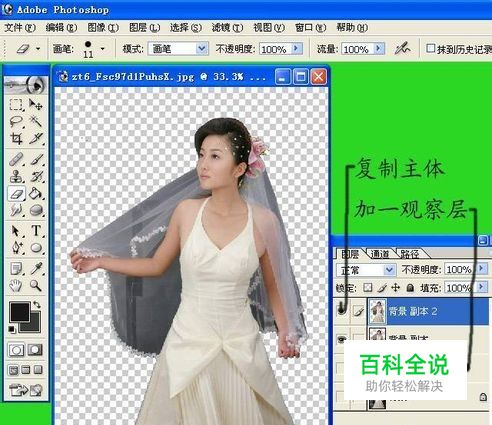Open the 不透明度 slider arrow in options bar
The height and width of the screenshot is (425, 492).
(x=297, y=49)
